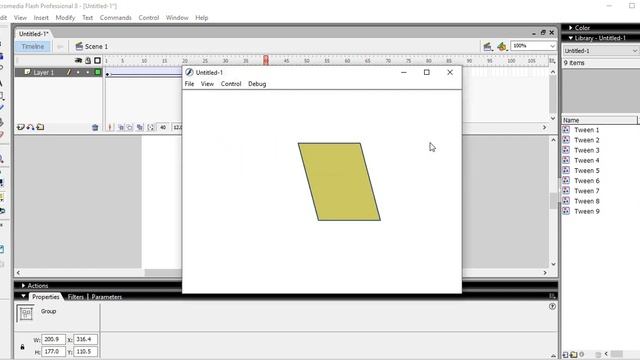Toggle the Timeline button
Screen dimensions: 640x360
click(x=33, y=47)
